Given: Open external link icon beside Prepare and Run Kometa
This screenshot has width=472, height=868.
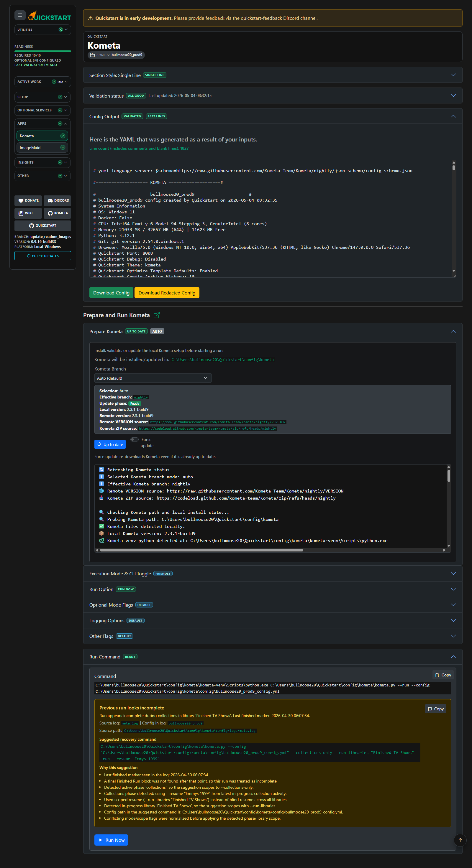Looking at the screenshot, I should point(157,315).
